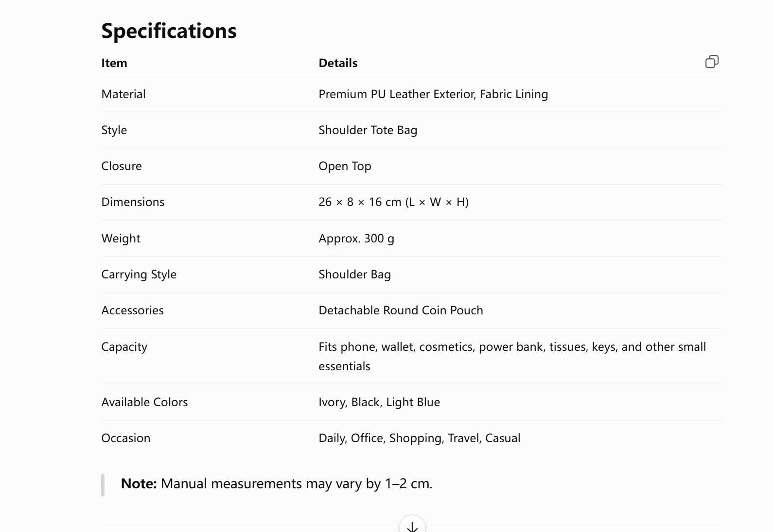Viewport: 773px width, 532px height.
Task: Click the dimensions value 26 × 8 × 16 cm
Action: click(x=360, y=202)
